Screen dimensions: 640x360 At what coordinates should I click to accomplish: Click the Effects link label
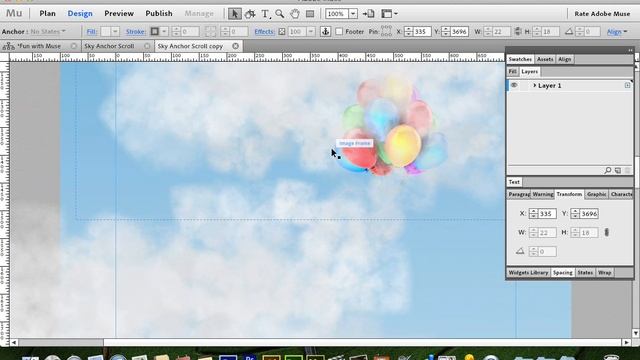pos(264,31)
